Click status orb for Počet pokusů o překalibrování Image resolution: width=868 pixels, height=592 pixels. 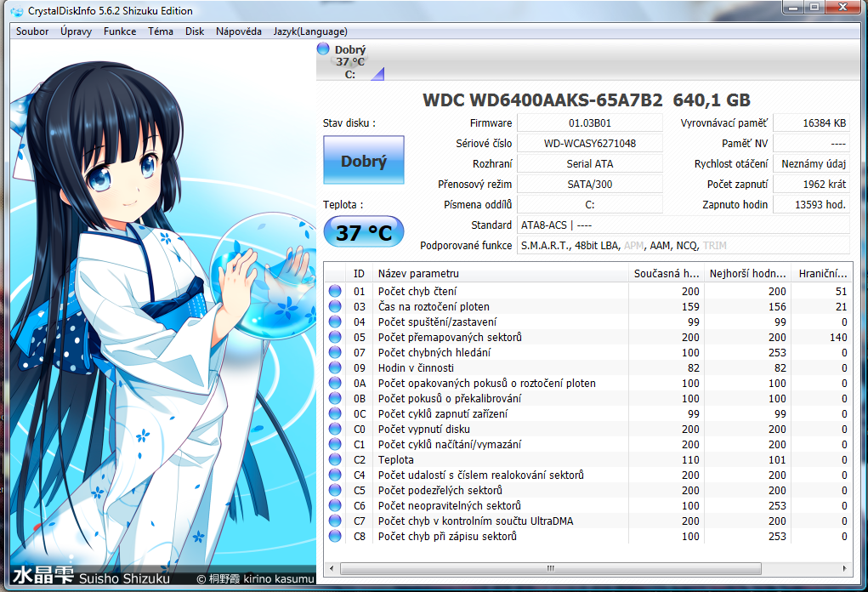[335, 398]
